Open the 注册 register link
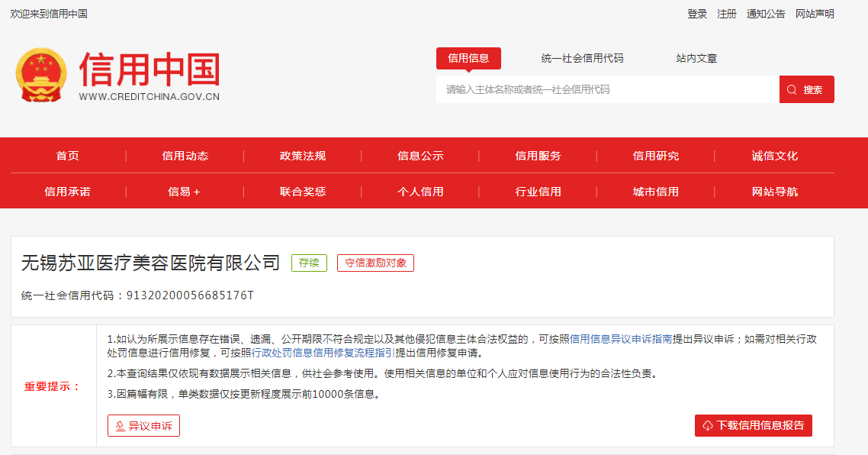Screen dimensions: 868x455 click(727, 14)
